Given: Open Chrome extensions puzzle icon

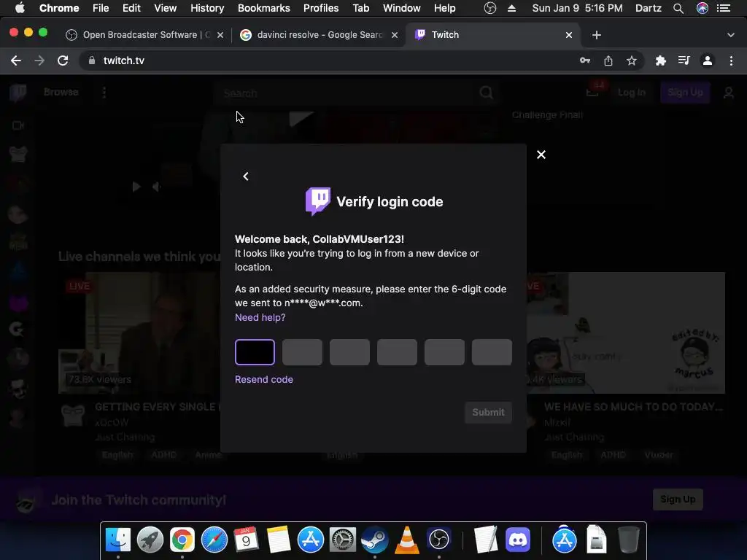Looking at the screenshot, I should 661,61.
